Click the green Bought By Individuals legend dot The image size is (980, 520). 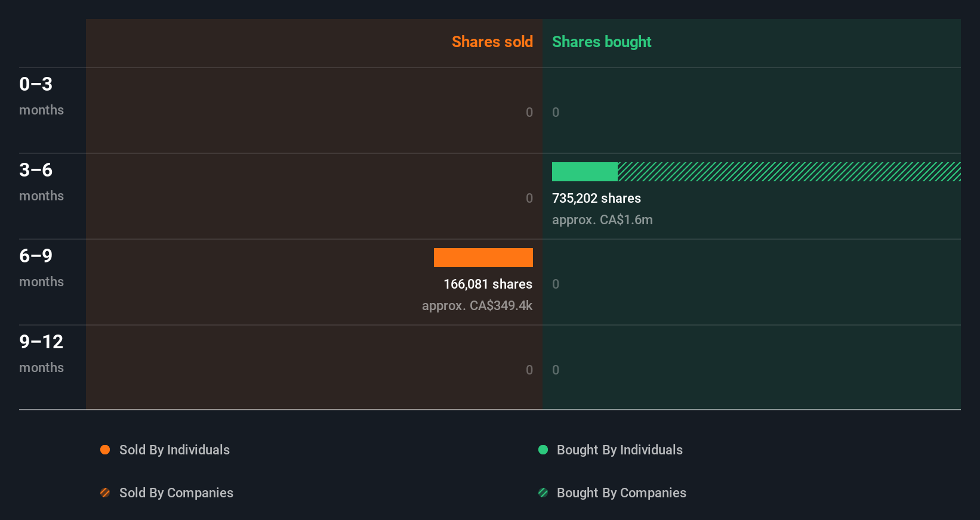[543, 450]
